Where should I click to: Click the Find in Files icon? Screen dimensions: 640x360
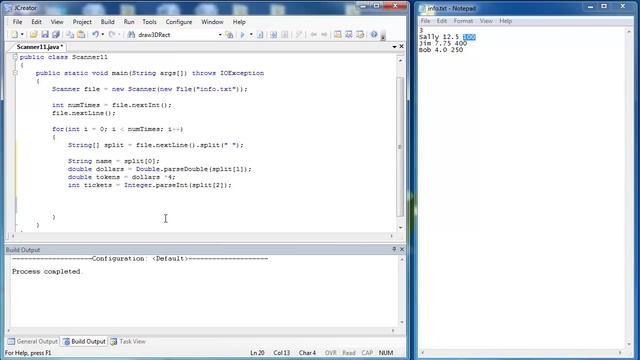(229, 35)
